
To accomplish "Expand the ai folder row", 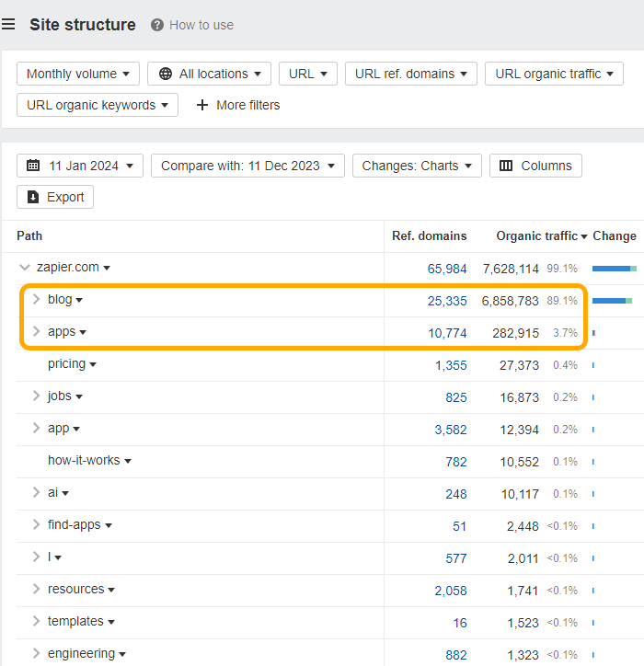I will click(x=37, y=492).
